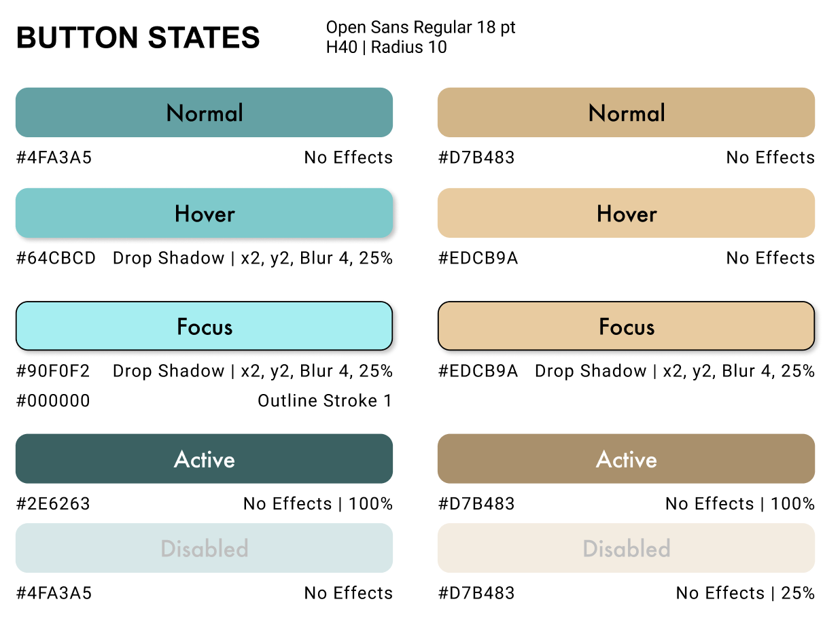The image size is (840, 625).
Task: Select the #000000 hex label
Action: tap(53, 401)
